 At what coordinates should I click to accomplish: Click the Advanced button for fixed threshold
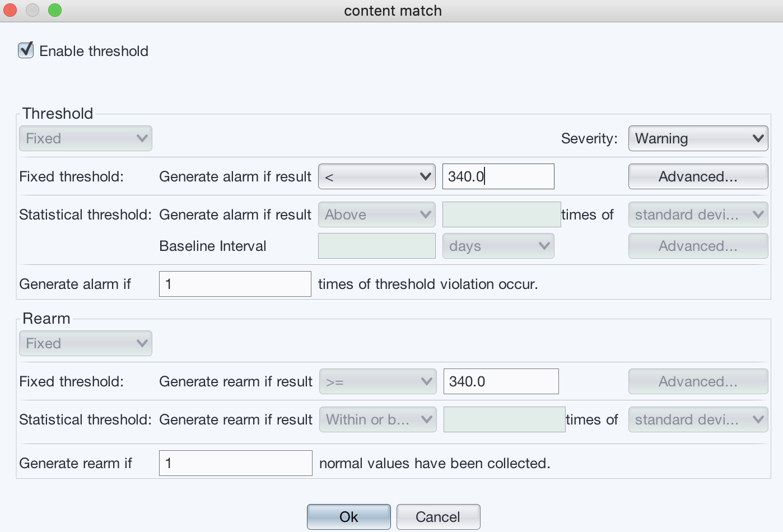(x=697, y=177)
